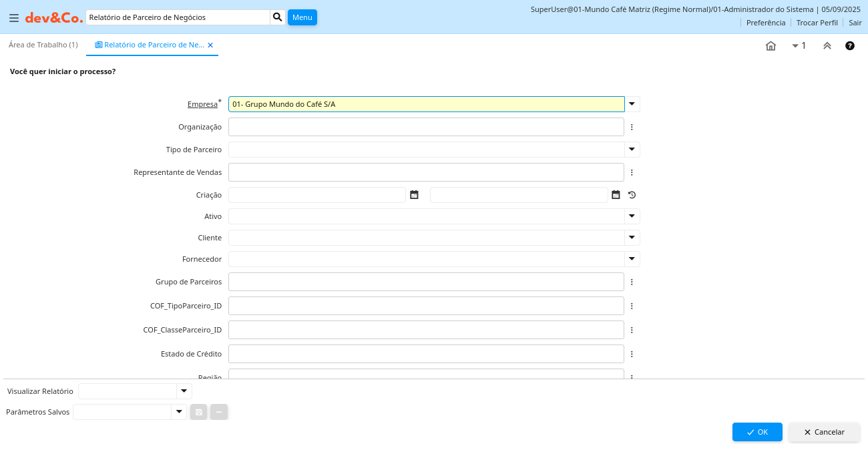868x450 pixels.
Task: Open calendar for Criação end date
Action: 616,195
